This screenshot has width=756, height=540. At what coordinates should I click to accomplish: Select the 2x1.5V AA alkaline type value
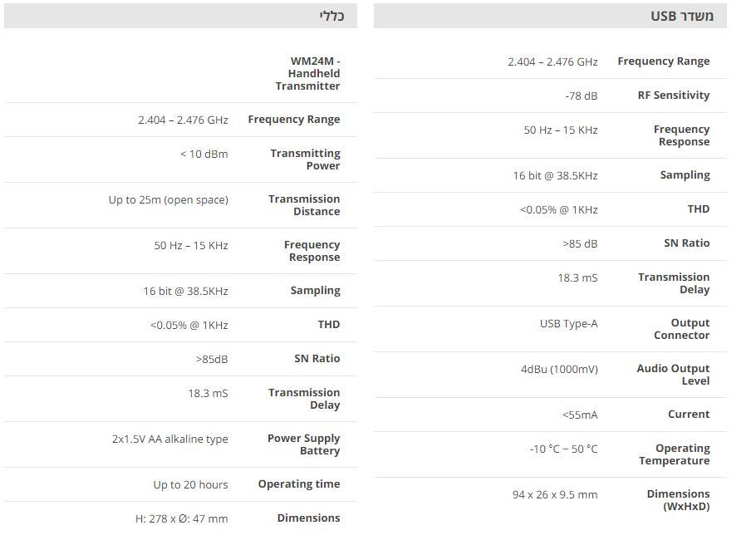coord(169,439)
